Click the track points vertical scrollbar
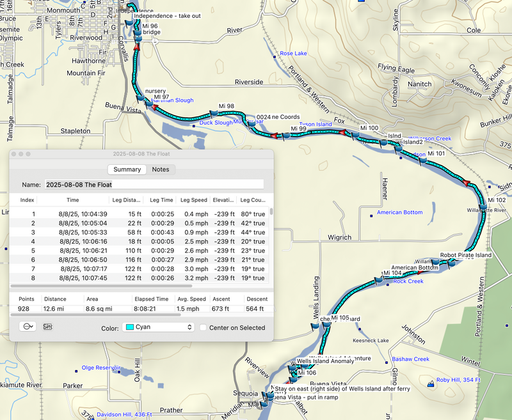Viewport: 512px width, 420px height. pyautogui.click(x=271, y=212)
